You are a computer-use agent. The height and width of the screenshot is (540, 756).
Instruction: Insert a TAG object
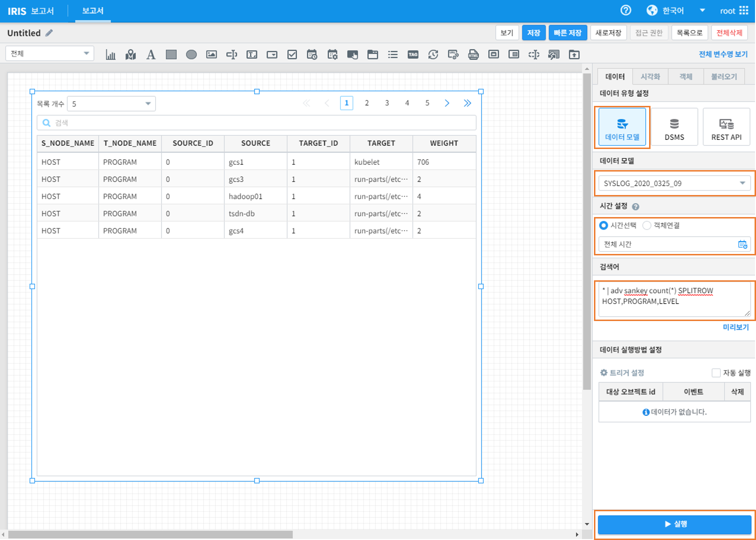[x=413, y=55]
